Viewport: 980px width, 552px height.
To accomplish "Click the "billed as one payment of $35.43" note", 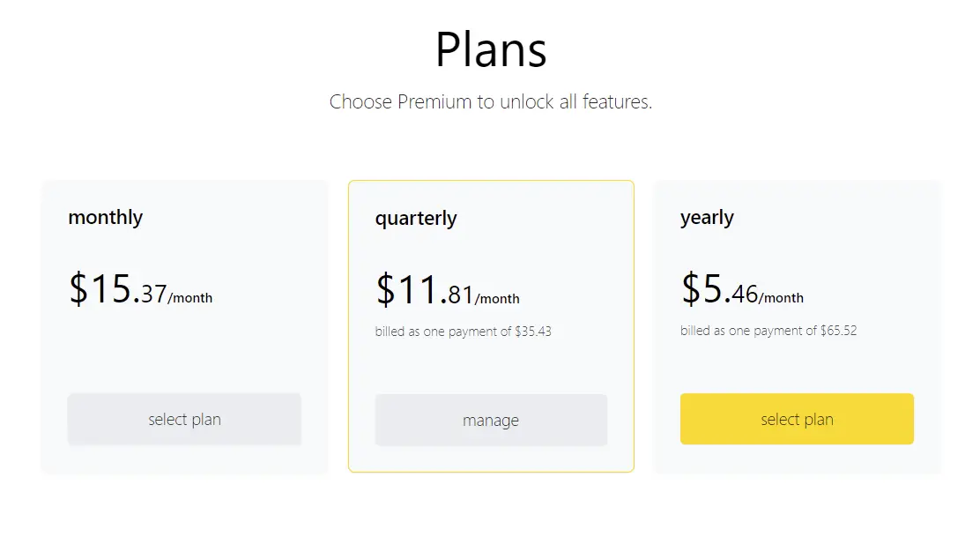I will tap(463, 332).
